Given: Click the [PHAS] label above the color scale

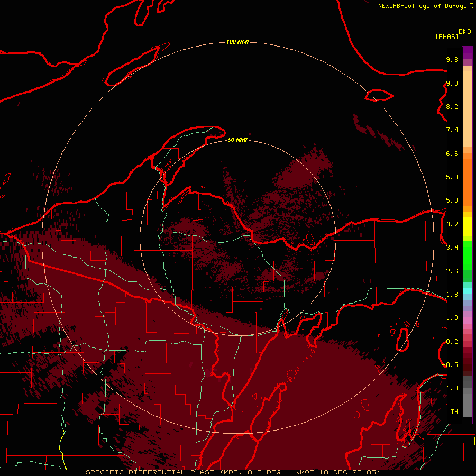Looking at the screenshot, I should pyautogui.click(x=447, y=36).
